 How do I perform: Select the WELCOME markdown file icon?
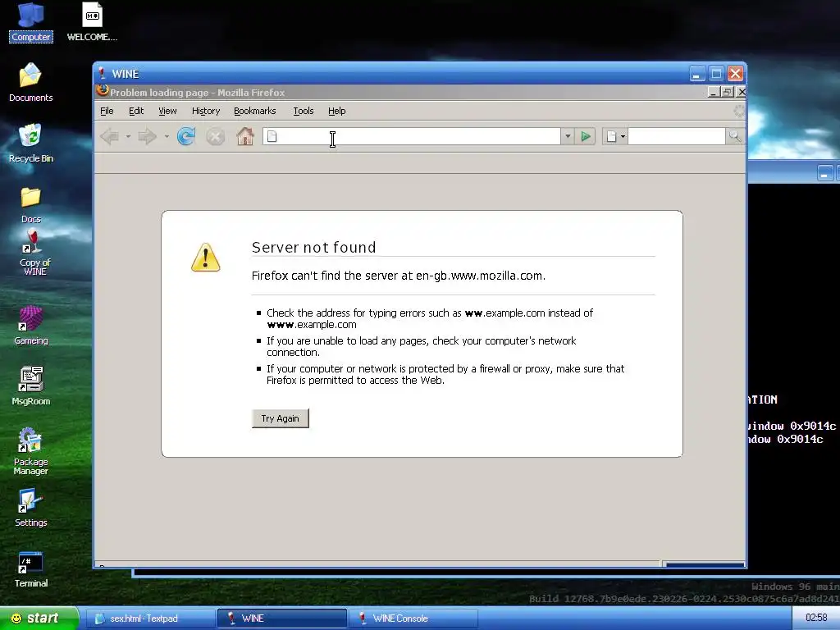(92, 23)
